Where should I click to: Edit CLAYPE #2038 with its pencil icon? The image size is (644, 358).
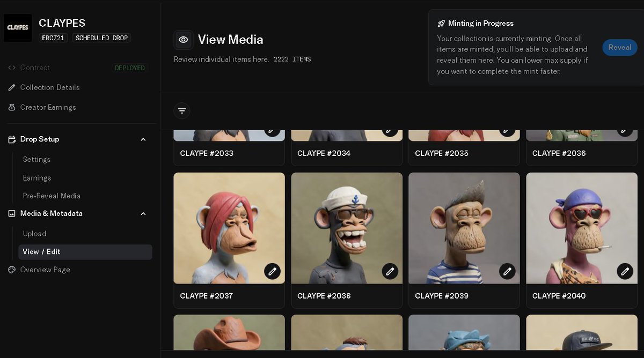[x=390, y=271]
